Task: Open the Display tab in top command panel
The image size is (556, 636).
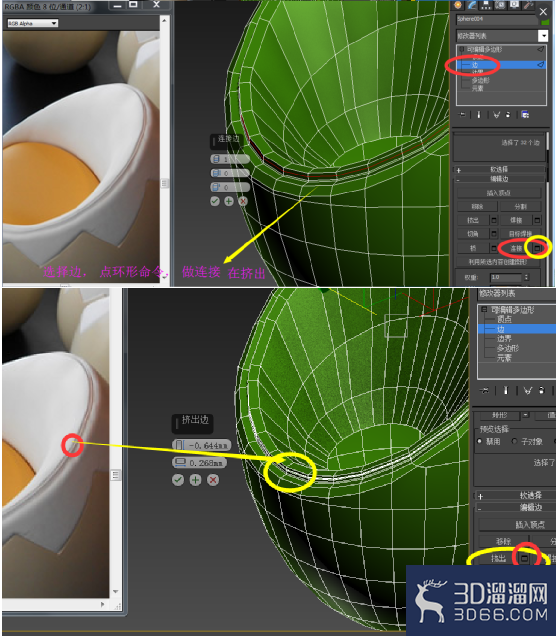Action: [514, 5]
